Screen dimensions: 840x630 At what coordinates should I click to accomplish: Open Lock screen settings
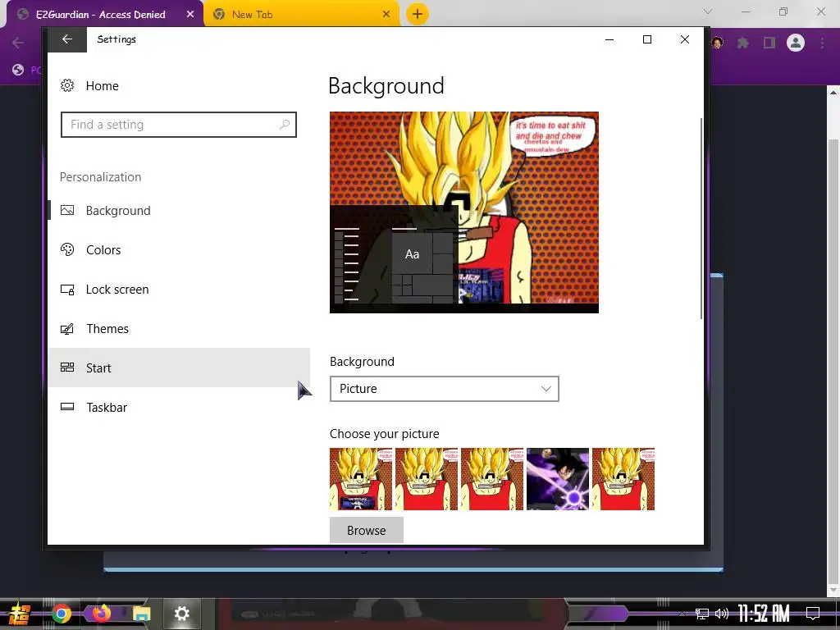178,290
